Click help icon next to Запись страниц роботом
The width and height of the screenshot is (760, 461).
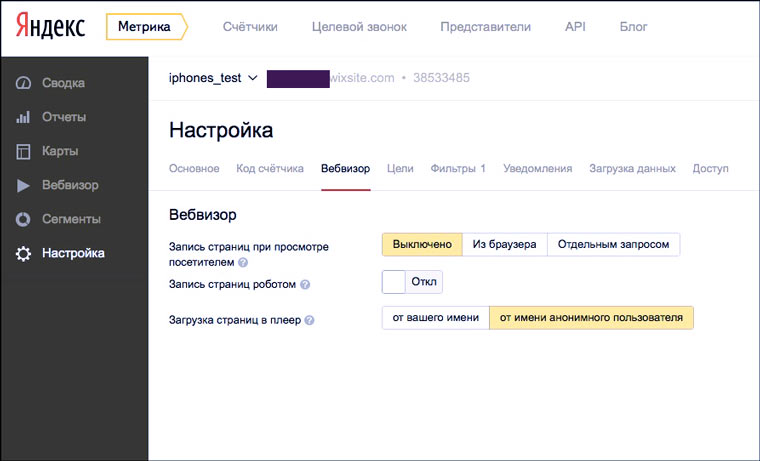pos(305,285)
